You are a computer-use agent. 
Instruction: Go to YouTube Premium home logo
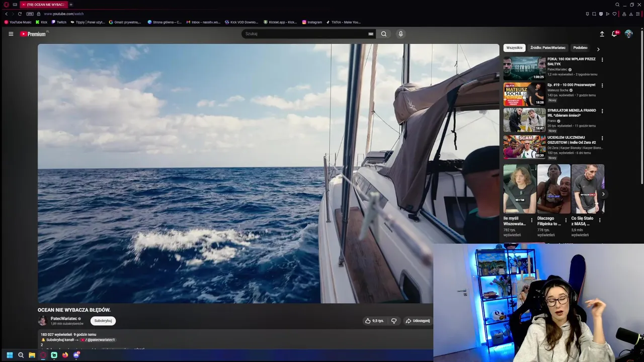(33, 34)
